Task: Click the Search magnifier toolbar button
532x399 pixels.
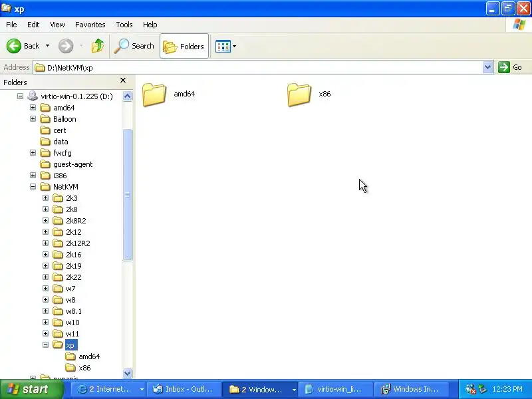Action: [x=134, y=46]
